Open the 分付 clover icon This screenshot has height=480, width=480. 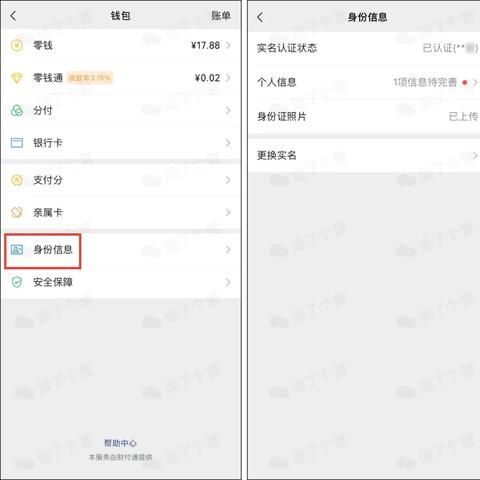tap(17, 110)
